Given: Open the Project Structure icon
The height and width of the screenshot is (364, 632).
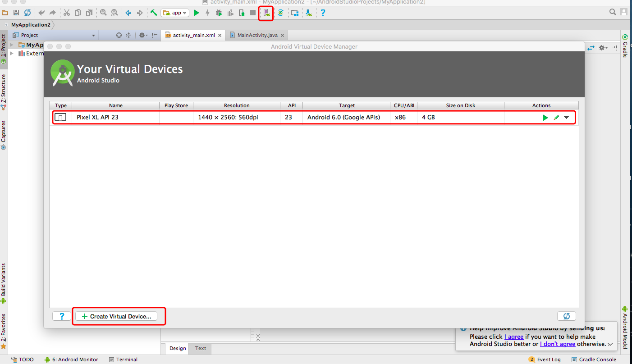Looking at the screenshot, I should coord(294,13).
